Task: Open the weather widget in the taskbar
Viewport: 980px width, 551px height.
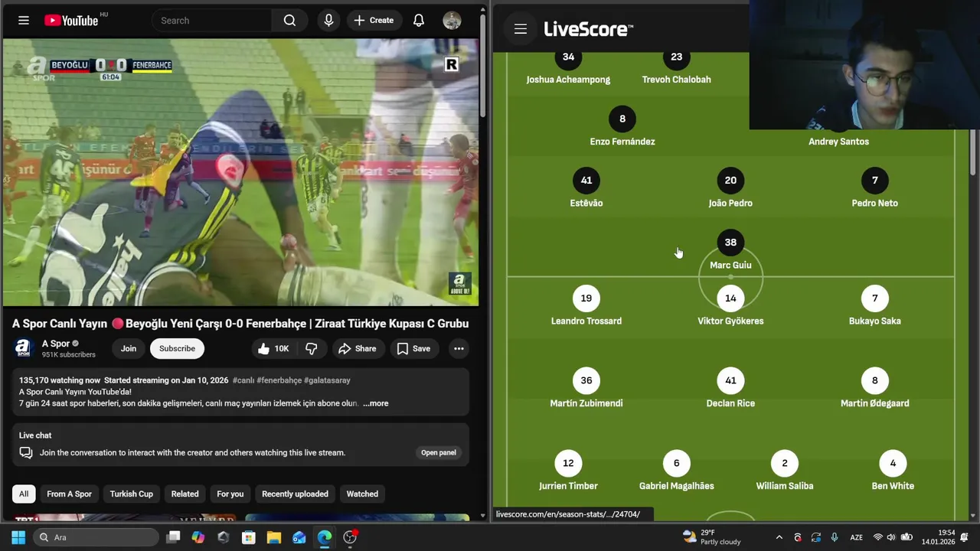Action: (711, 537)
